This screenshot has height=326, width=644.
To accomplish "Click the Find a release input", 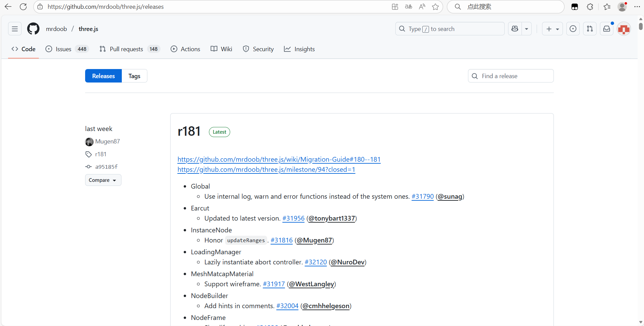I will click(511, 76).
